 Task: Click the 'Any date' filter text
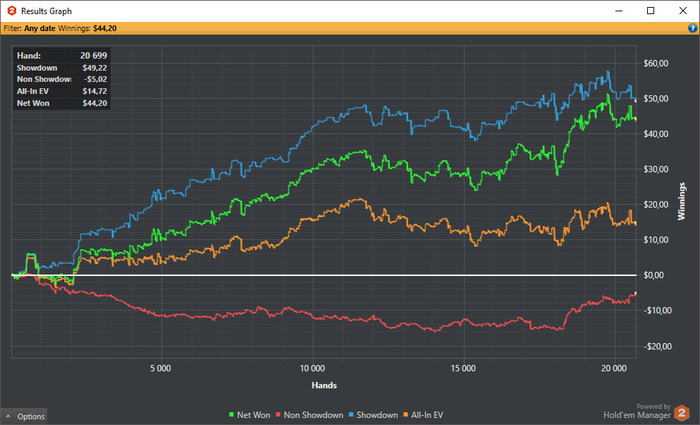[40, 28]
